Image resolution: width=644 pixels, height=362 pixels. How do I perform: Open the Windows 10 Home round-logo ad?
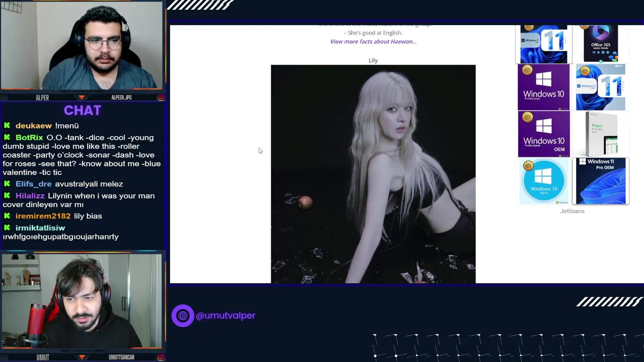pyautogui.click(x=543, y=181)
